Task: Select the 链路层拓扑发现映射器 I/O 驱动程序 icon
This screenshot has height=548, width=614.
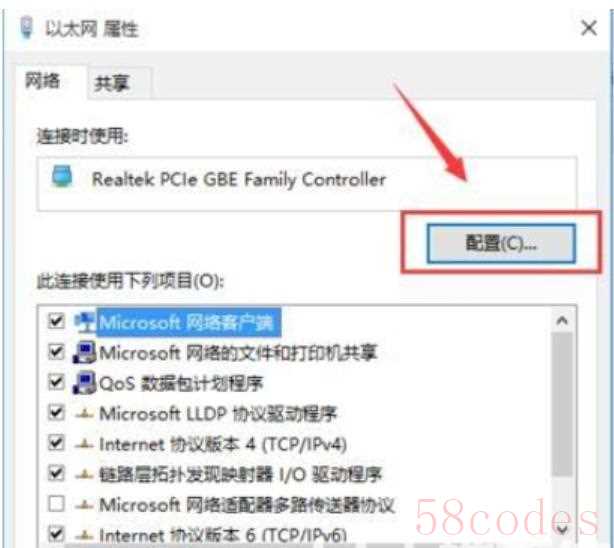Action: pos(84,474)
